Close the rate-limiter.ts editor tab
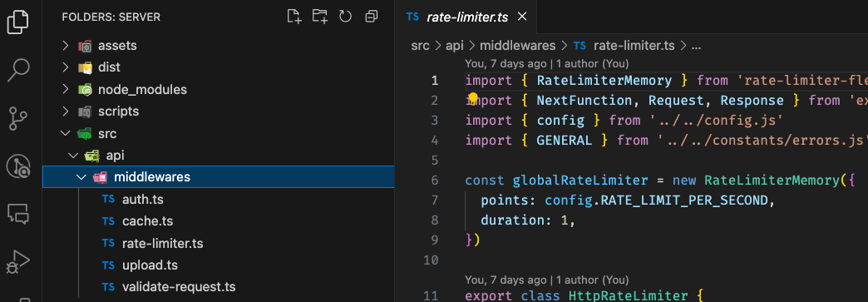868x302 pixels. (521, 17)
